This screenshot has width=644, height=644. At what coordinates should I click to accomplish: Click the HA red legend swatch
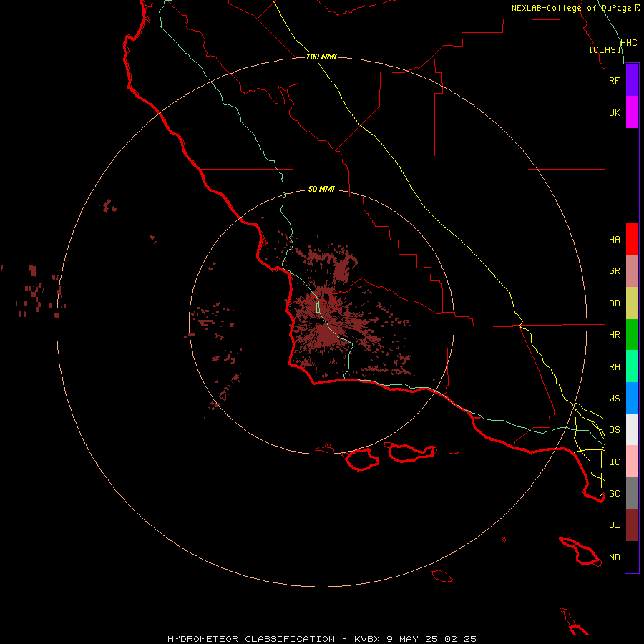coord(632,239)
